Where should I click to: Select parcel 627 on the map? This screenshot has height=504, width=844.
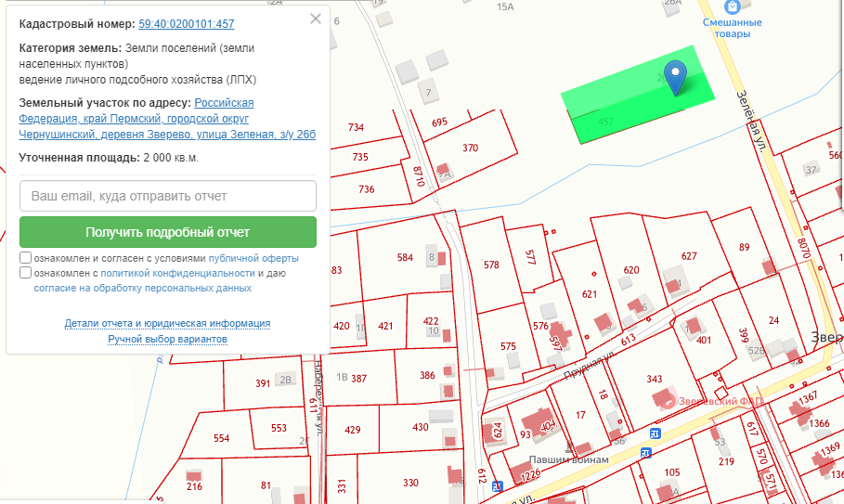689,256
